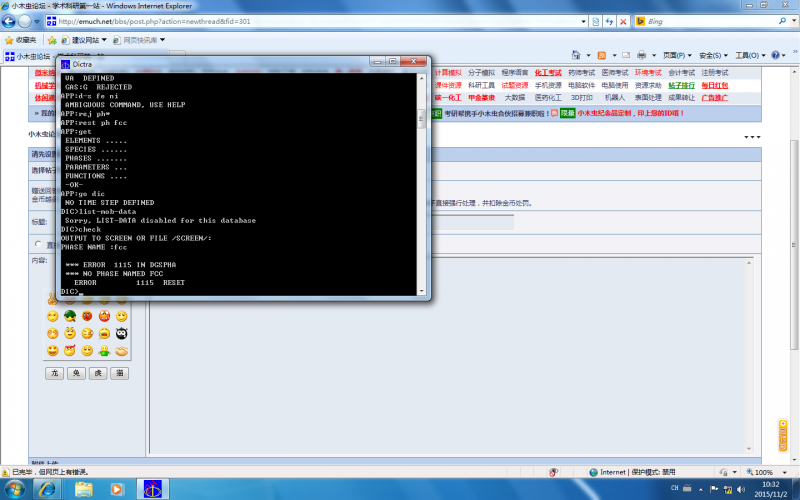Stop loading with the red X icon
The width and height of the screenshot is (800, 500).
click(x=623, y=21)
